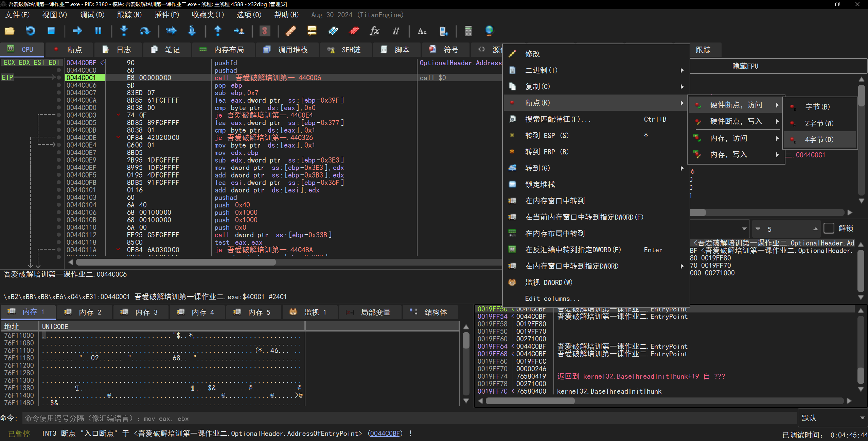Click the run arrow toolbar icon

pyautogui.click(x=77, y=31)
